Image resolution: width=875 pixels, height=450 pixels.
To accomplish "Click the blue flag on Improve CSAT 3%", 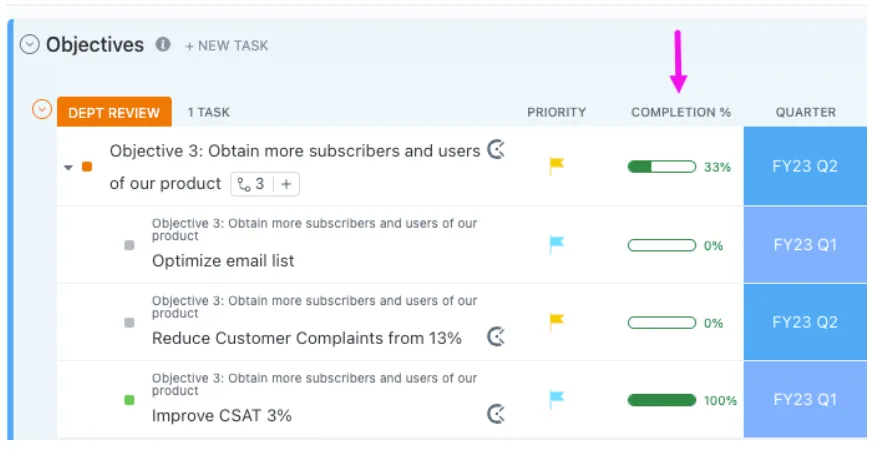I will (x=556, y=400).
